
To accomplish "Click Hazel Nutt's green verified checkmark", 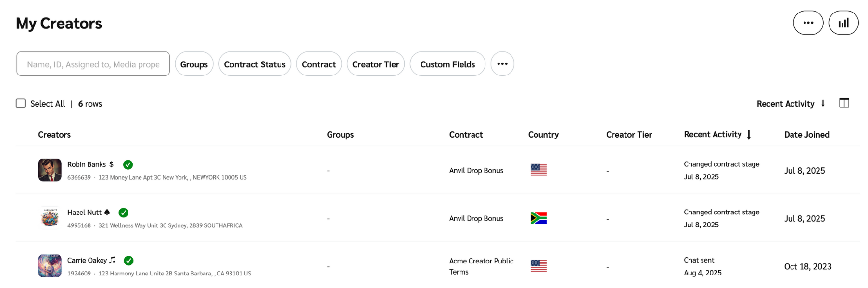I will click(124, 213).
